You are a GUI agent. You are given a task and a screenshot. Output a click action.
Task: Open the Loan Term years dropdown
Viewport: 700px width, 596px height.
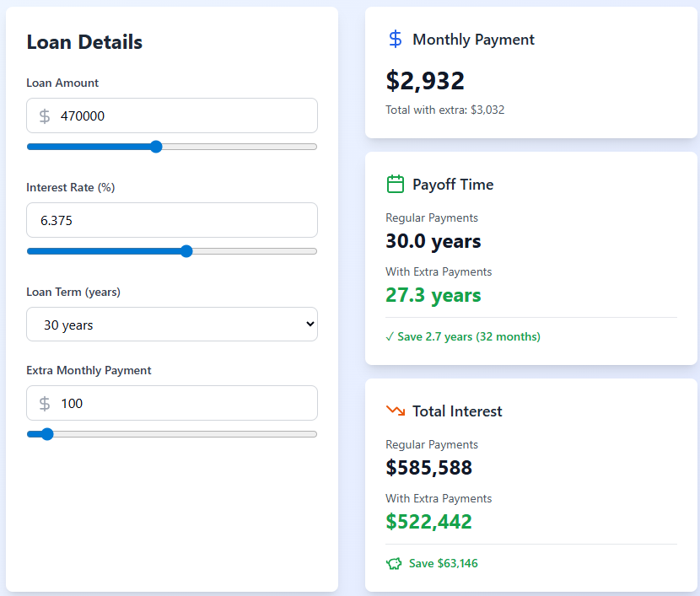pyautogui.click(x=172, y=325)
